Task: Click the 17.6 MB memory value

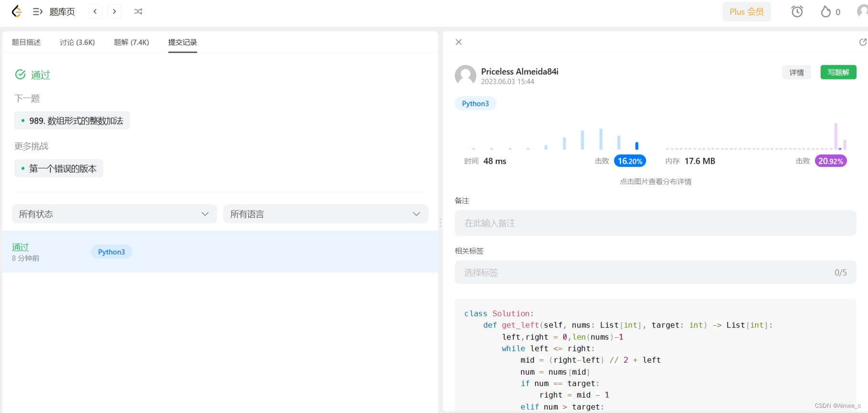Action: [700, 161]
